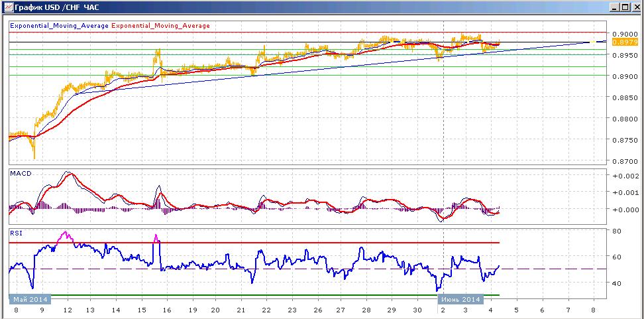The image size is (644, 319).
Task: Click date 19 on the time axis
Action: click(x=191, y=310)
